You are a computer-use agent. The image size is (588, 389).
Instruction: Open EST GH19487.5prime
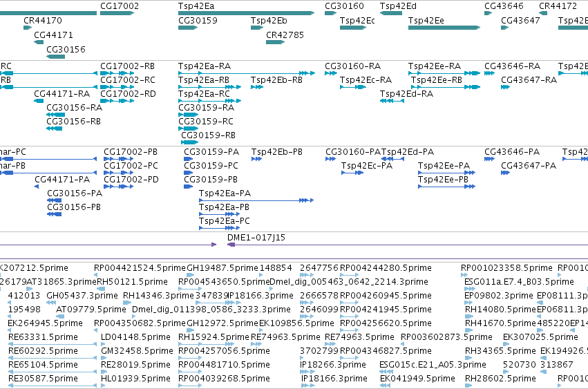click(222, 268)
